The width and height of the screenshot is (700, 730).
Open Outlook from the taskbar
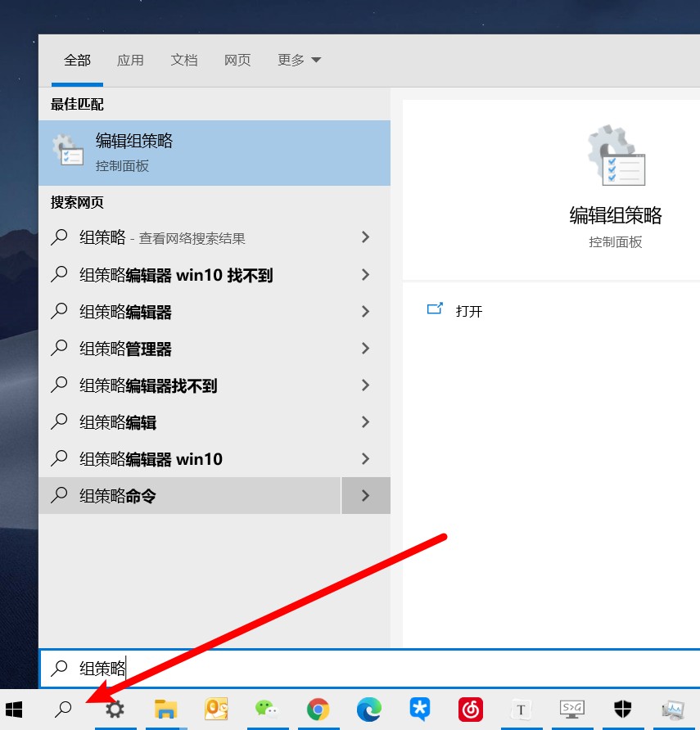(x=217, y=710)
